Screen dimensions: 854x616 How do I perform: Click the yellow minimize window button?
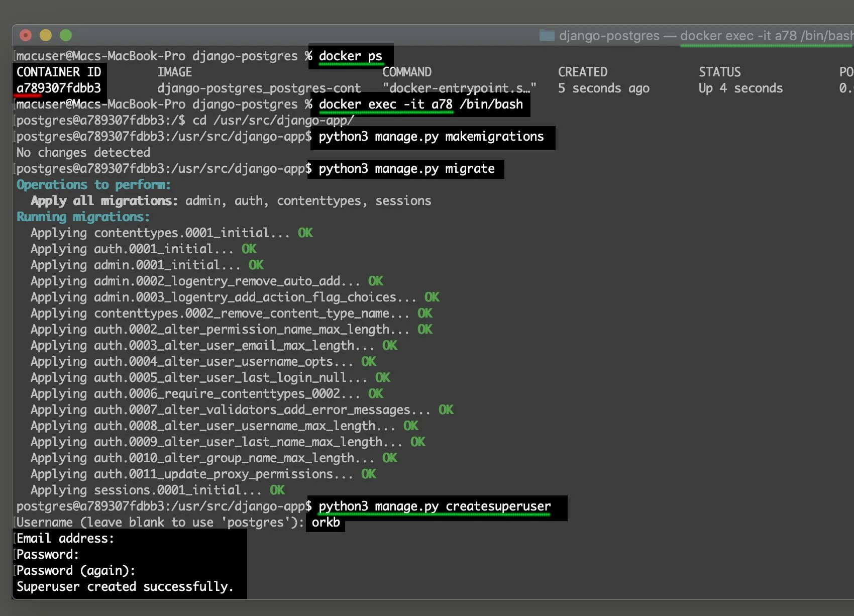click(x=46, y=35)
